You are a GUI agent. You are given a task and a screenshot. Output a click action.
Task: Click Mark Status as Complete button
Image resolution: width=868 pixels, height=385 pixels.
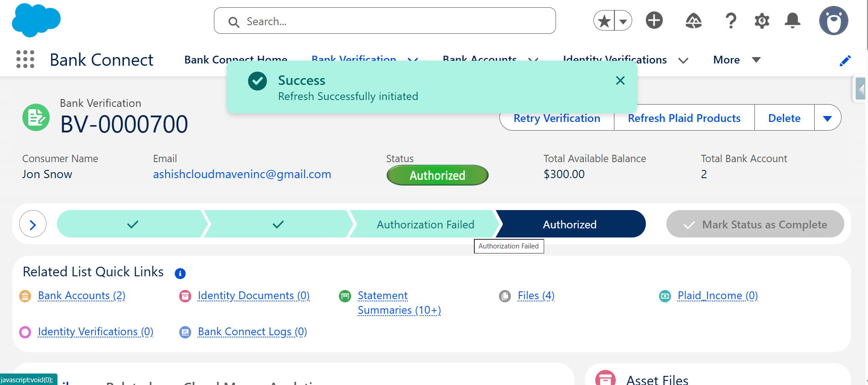tap(755, 224)
